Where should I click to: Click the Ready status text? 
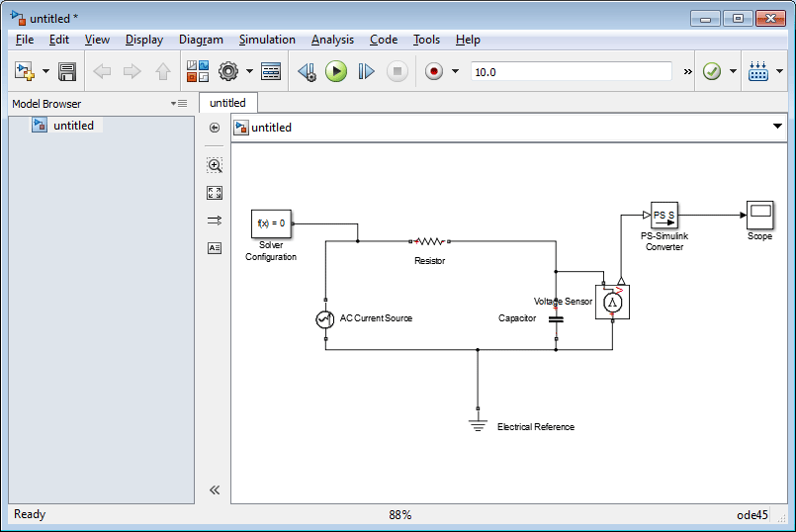point(30,514)
